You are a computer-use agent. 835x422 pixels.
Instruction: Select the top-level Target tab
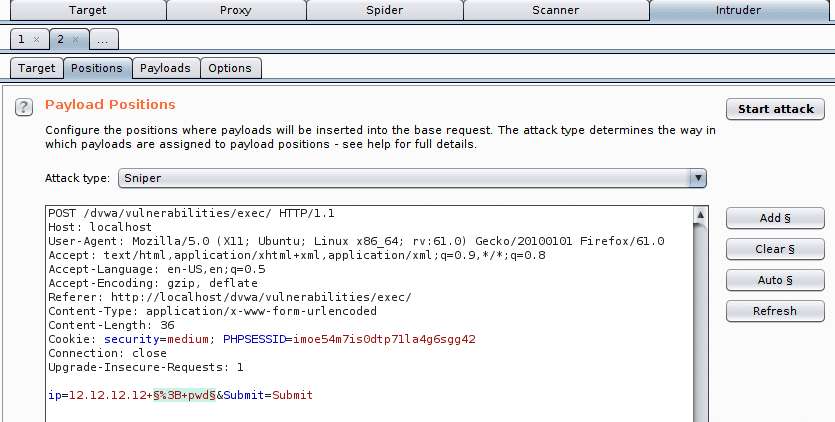click(87, 10)
